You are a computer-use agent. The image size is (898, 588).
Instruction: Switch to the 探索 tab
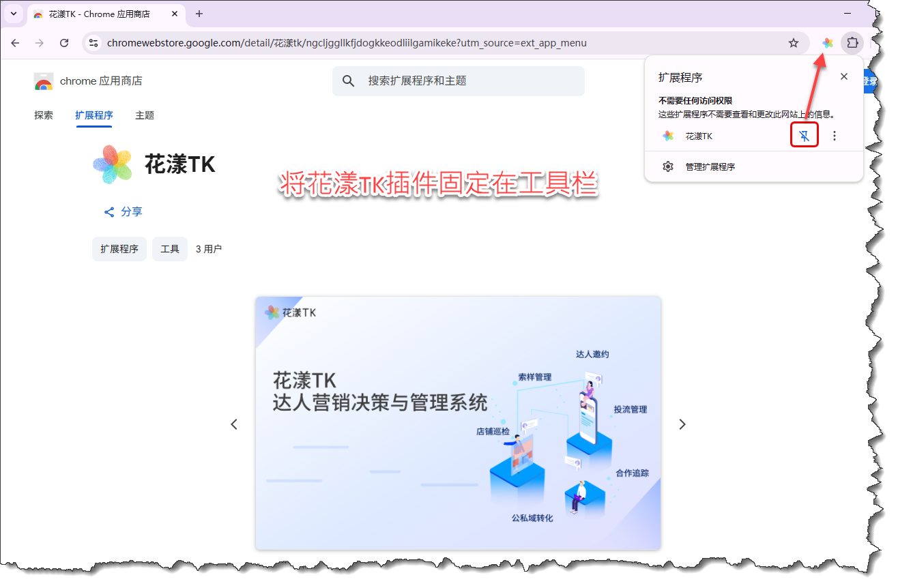point(44,115)
